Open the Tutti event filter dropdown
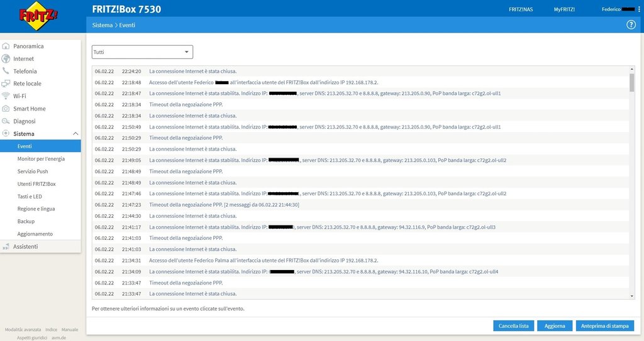This screenshot has width=644, height=341. (142, 52)
